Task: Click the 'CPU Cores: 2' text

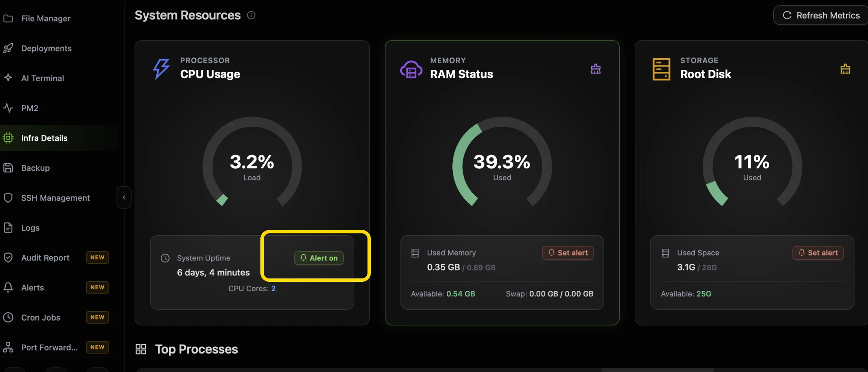Action: (x=252, y=289)
